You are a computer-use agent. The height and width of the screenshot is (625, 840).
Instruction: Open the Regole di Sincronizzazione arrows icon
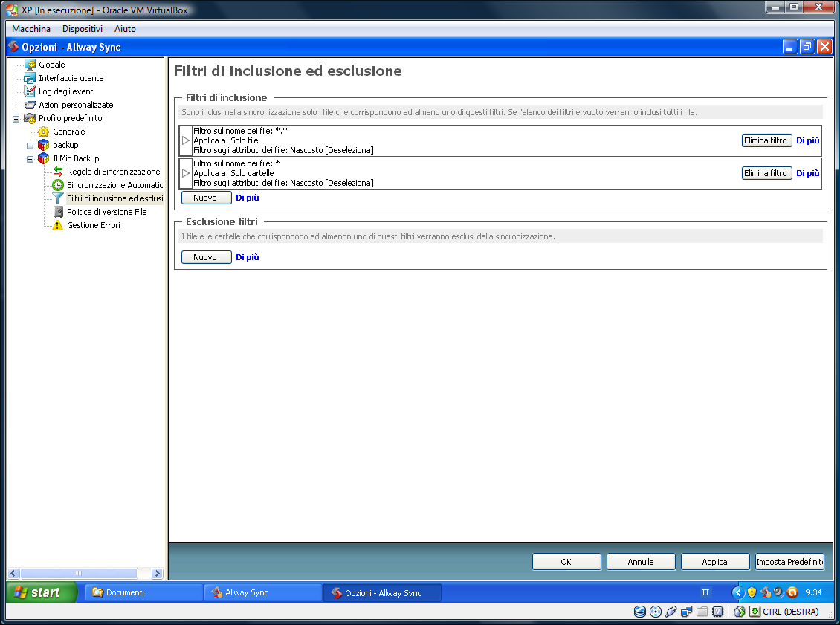[x=58, y=172]
